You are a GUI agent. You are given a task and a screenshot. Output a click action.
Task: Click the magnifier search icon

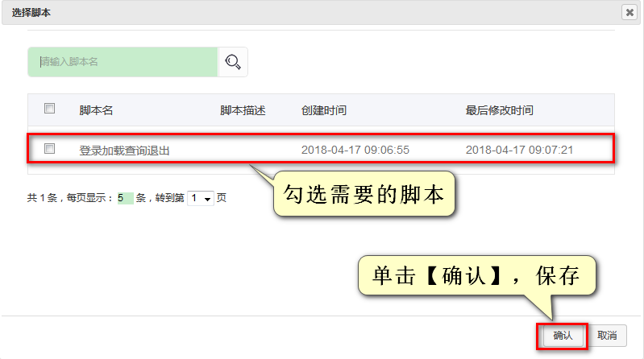(233, 62)
